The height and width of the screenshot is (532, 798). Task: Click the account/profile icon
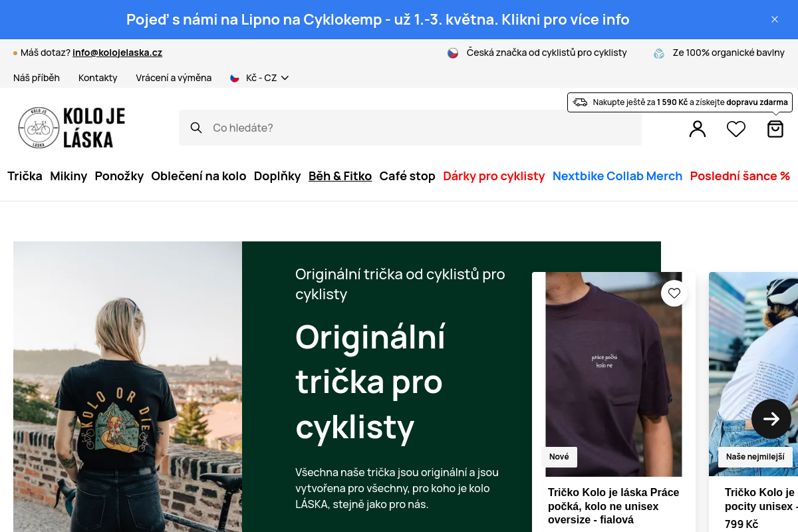697,128
